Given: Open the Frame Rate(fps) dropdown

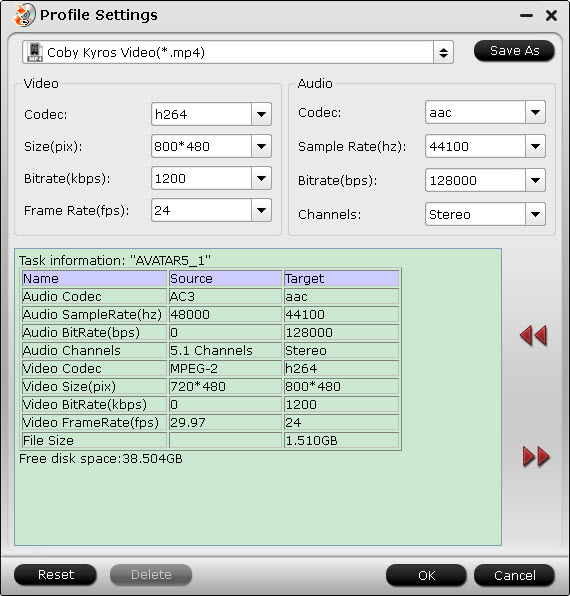Looking at the screenshot, I should click(x=261, y=210).
